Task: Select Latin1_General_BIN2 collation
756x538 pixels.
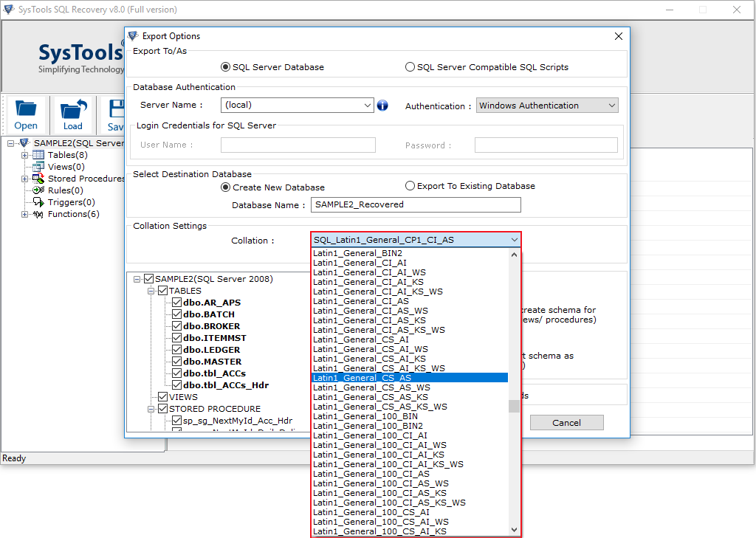Action: [x=410, y=253]
